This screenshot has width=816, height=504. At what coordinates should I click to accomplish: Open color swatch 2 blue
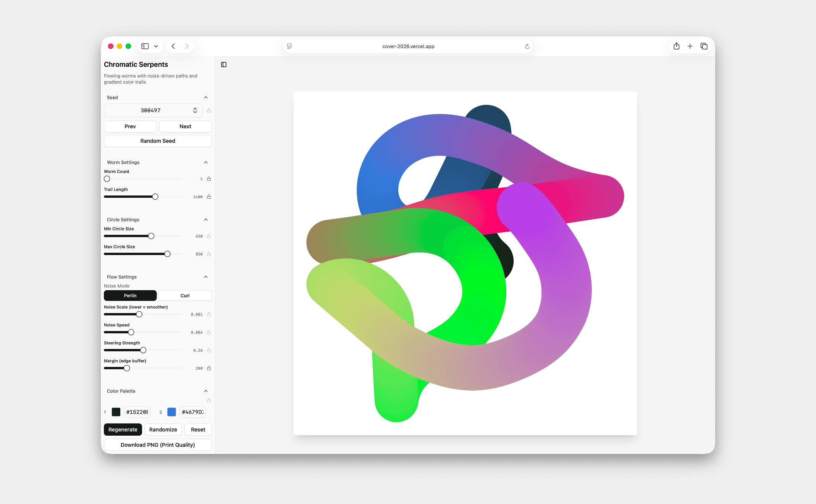[x=172, y=412]
